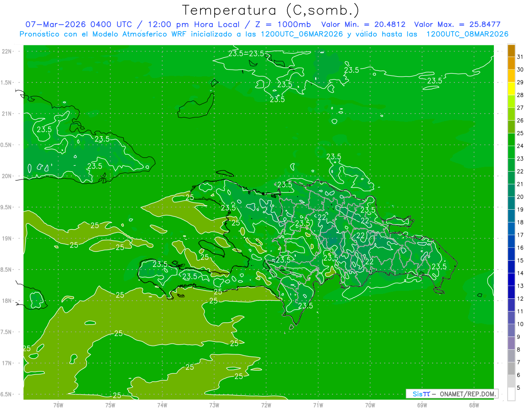The height and width of the screenshot is (411, 532).
Task: Click the legend value "20"
Action: coord(520,197)
